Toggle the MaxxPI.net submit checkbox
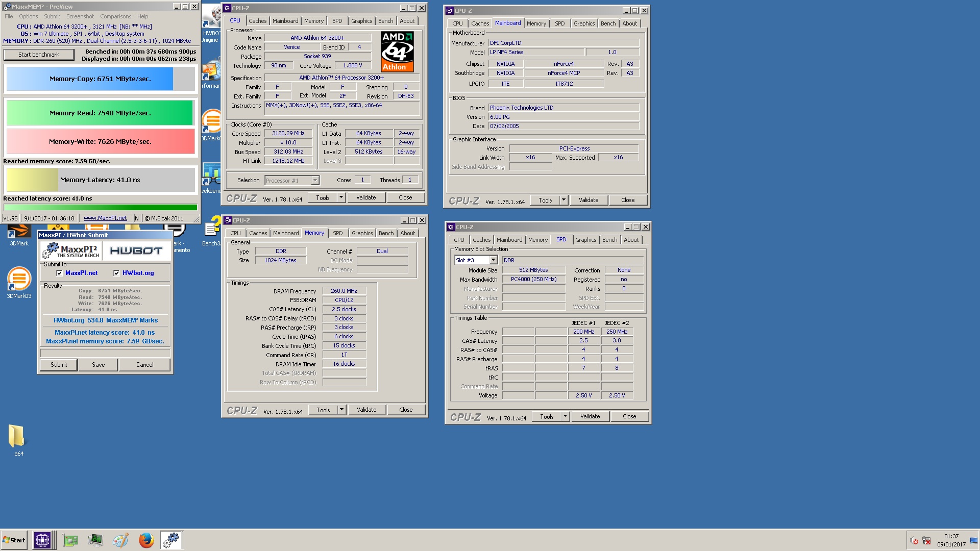Viewport: 980px width, 551px height. click(59, 273)
